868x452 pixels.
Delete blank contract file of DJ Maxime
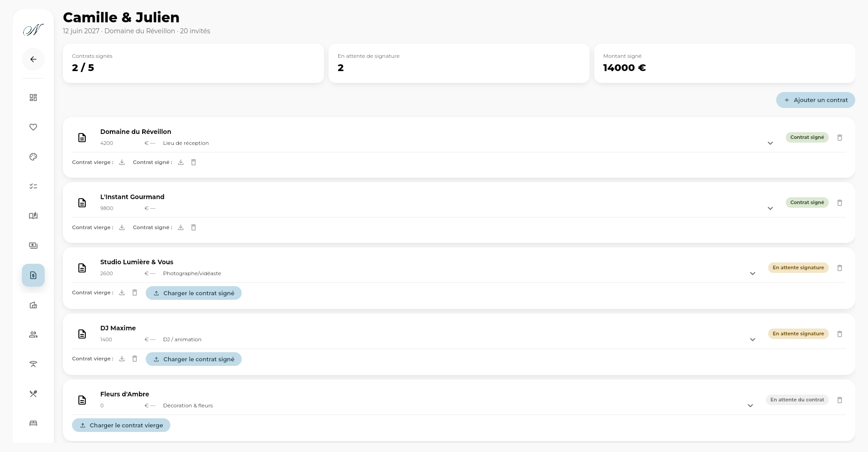point(135,359)
